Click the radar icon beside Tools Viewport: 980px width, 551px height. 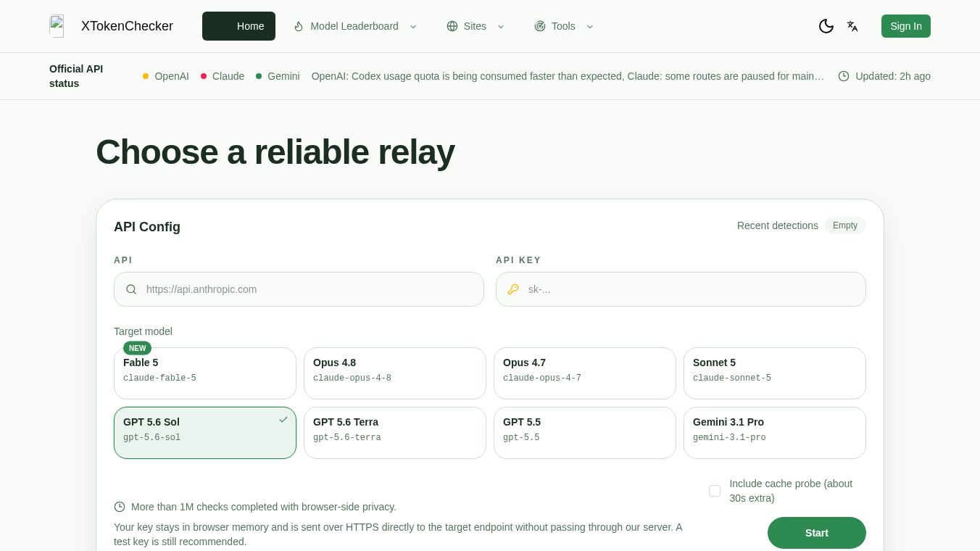(x=540, y=26)
